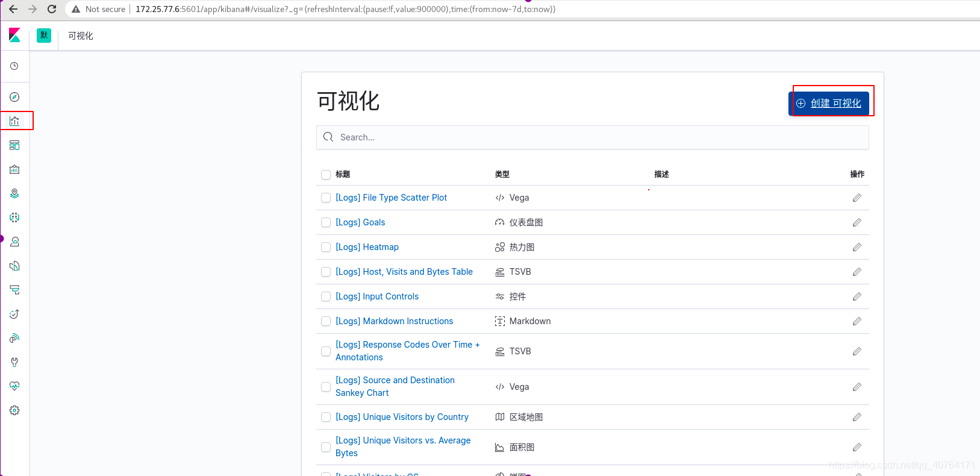
Task: Open Maps pin icon in sidebar
Action: point(14,193)
